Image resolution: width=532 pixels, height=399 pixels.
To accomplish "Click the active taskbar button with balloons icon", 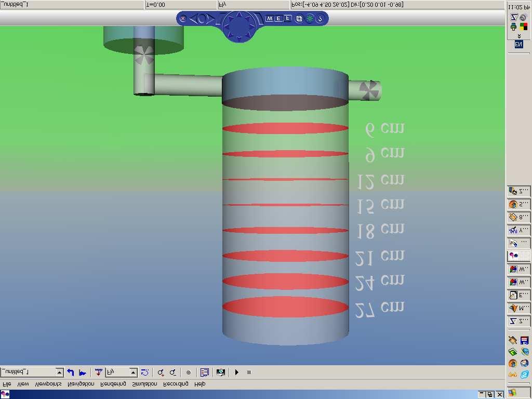I will (519, 256).
